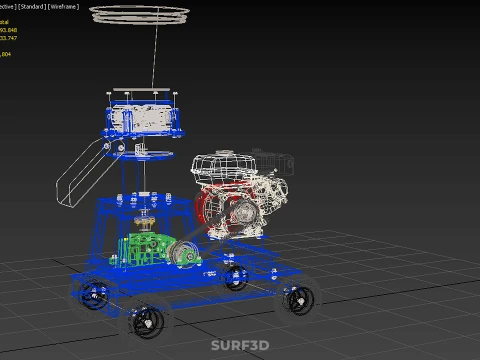Viewport: 480px width, 360px height.
Task: Select the wire ring at the top
Action: [139, 14]
